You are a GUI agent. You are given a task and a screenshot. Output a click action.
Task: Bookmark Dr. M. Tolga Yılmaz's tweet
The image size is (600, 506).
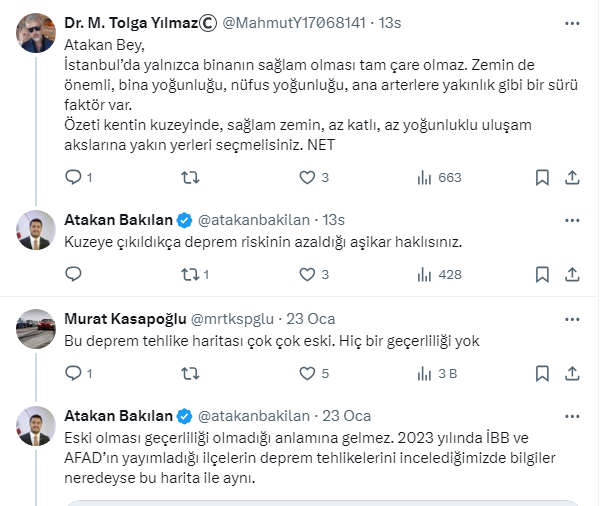pyautogui.click(x=542, y=177)
